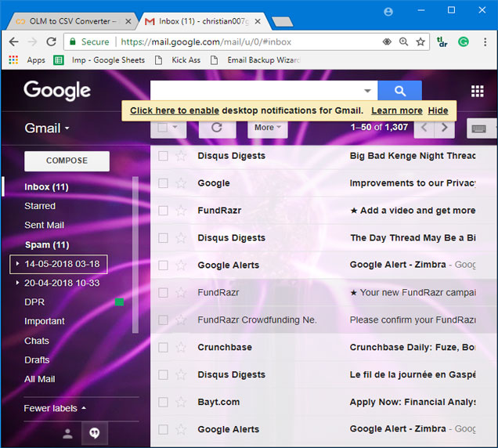Select the Your new FundRazr campaign email checkbox
The width and height of the screenshot is (498, 448).
[163, 292]
